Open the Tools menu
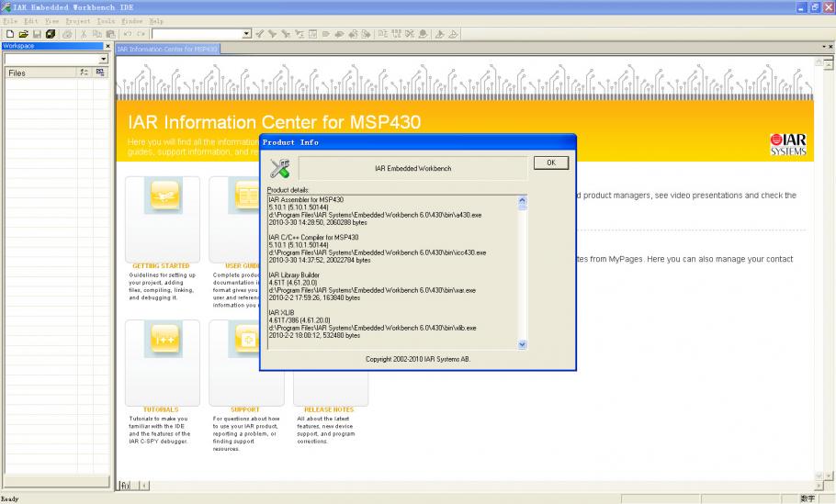This screenshot has height=504, width=836. tap(105, 20)
